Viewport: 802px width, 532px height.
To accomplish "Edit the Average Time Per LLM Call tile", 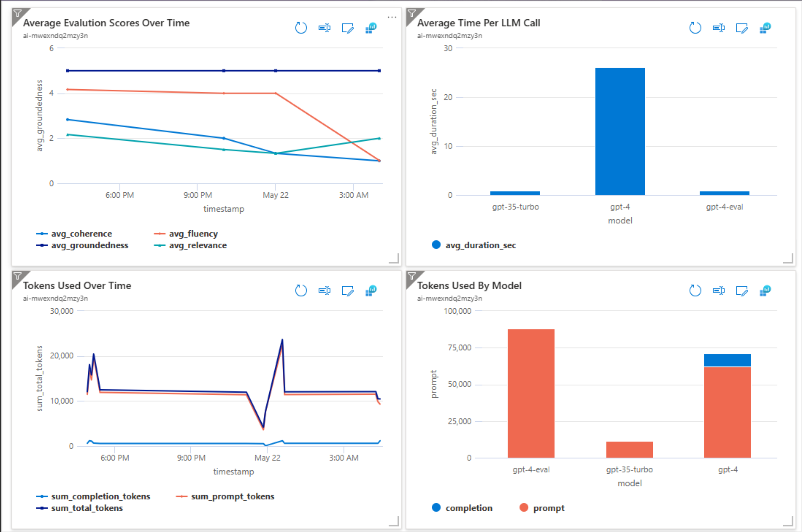I will [742, 28].
